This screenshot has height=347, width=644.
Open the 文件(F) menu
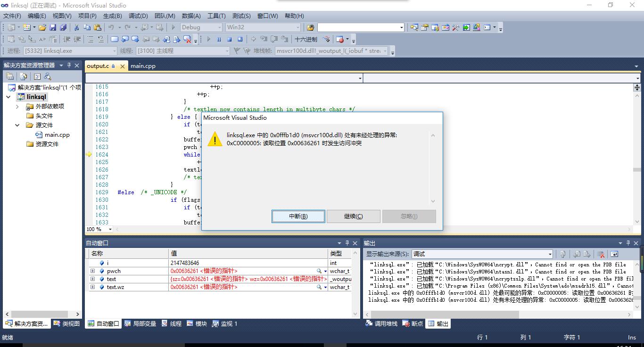[x=12, y=16]
